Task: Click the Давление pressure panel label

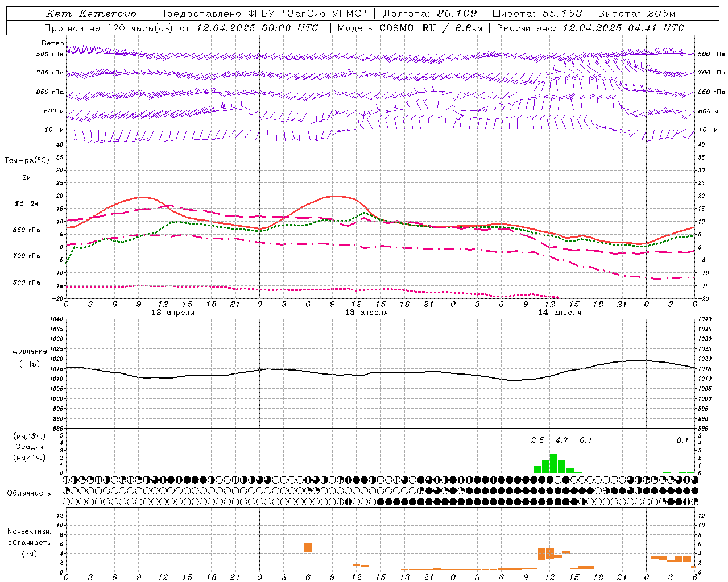Action: click(x=30, y=351)
